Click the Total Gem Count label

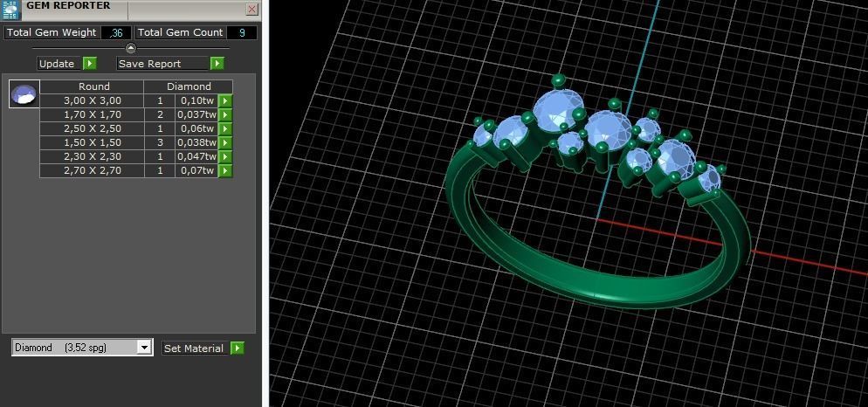[x=180, y=32]
